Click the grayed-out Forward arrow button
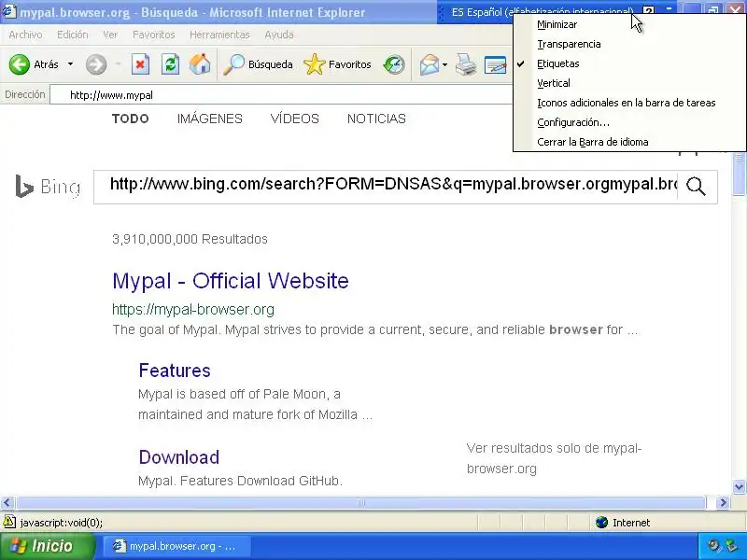This screenshot has height=560, width=747. (96, 64)
